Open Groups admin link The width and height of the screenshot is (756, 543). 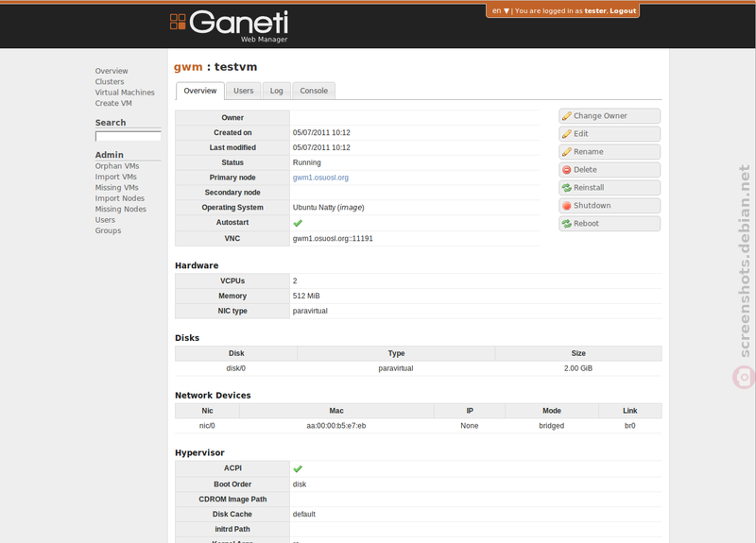tap(108, 230)
